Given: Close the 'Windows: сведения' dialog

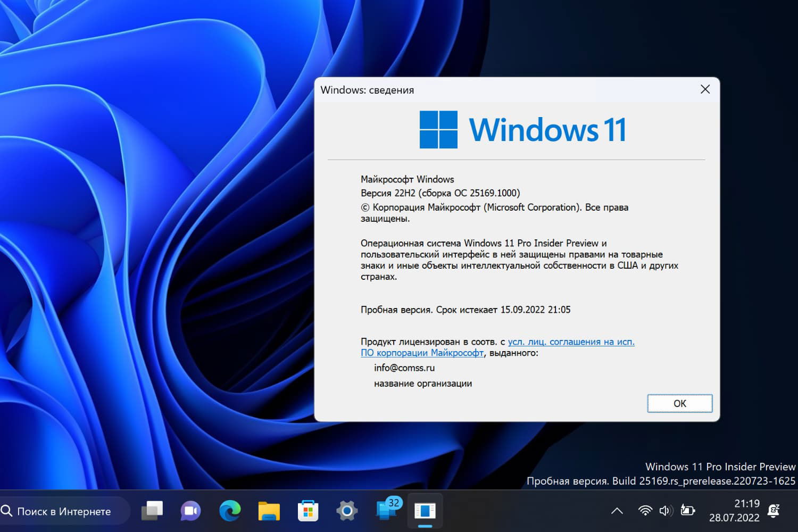Looking at the screenshot, I should (705, 89).
